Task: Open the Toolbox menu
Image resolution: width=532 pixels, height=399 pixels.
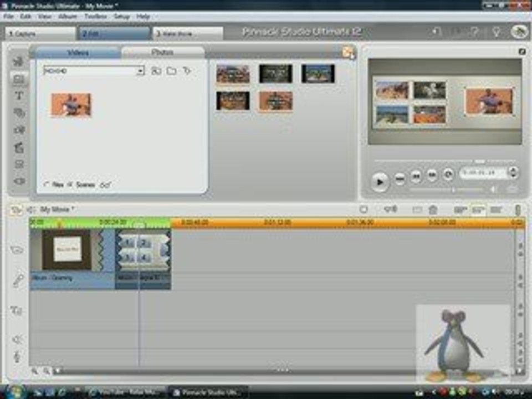Action: coord(95,16)
